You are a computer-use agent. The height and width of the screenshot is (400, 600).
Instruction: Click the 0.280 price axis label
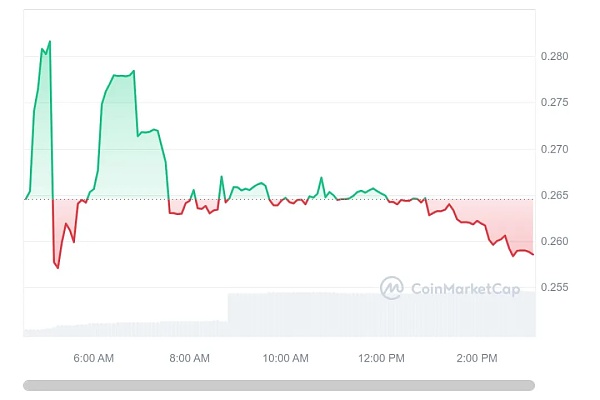pyautogui.click(x=557, y=56)
